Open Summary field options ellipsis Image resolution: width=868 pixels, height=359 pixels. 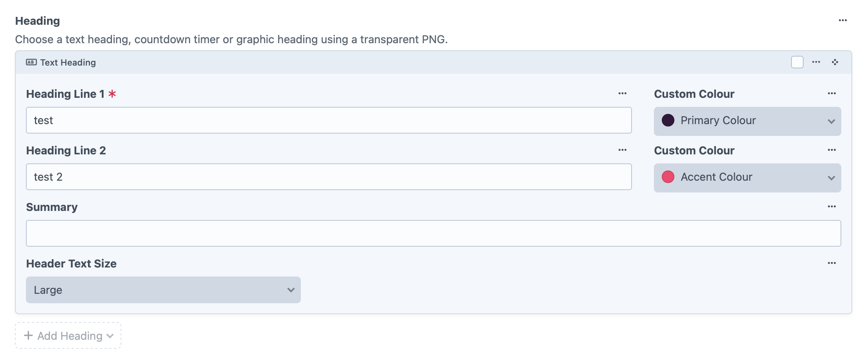[832, 207]
